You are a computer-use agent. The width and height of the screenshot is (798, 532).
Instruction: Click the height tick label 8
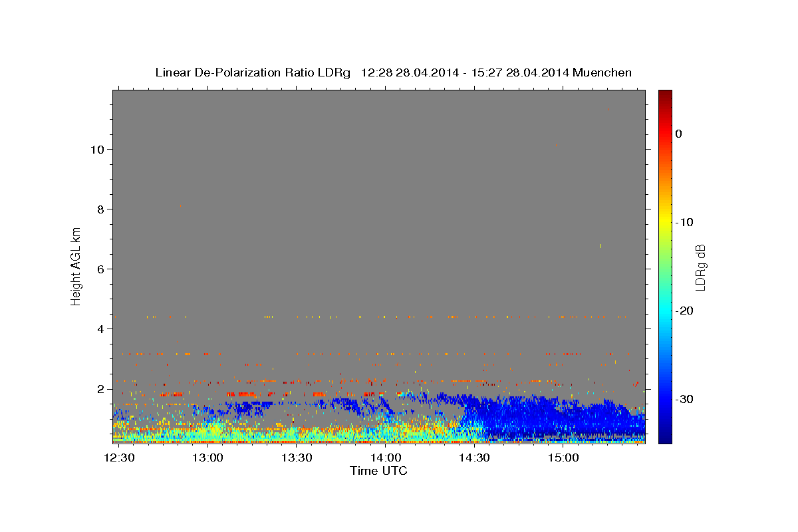coord(102,209)
